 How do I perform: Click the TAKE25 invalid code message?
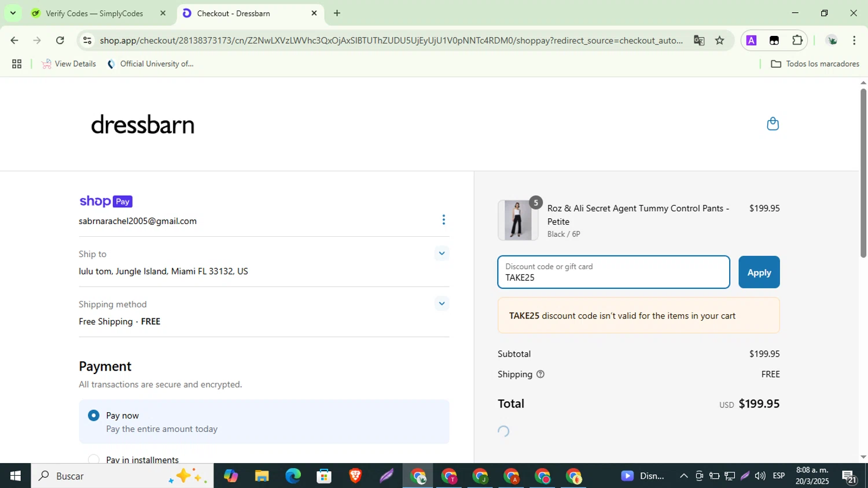click(638, 315)
